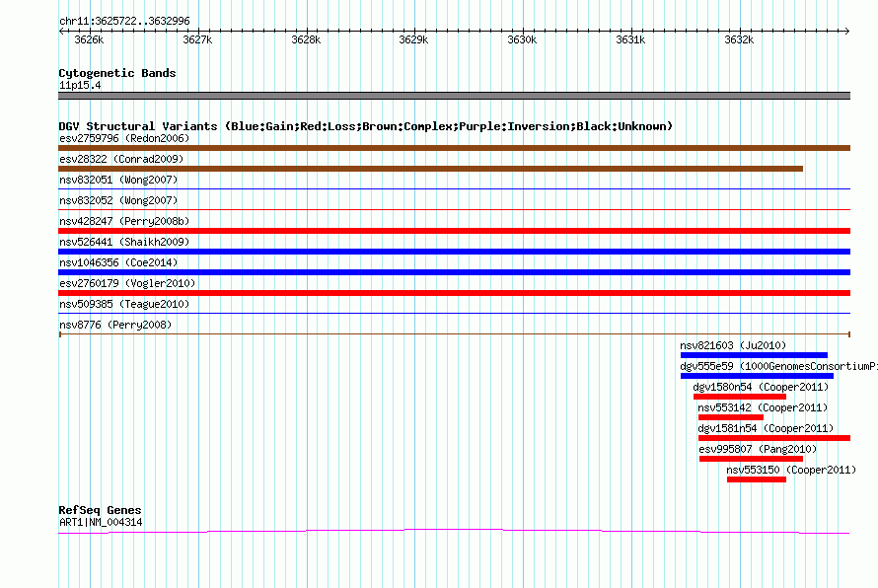
Task: Click the esv2759796 (Redon2006) variant label
Action: 123,138
